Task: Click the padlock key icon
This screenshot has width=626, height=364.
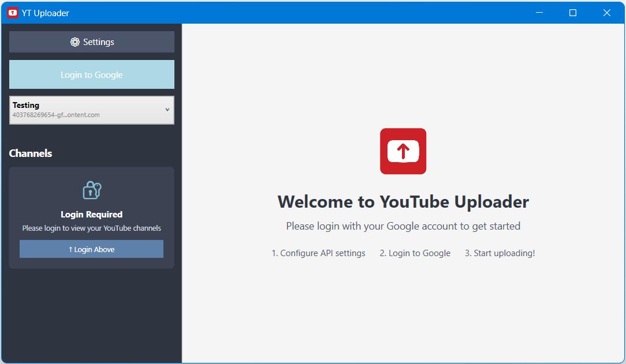Action: [x=92, y=190]
